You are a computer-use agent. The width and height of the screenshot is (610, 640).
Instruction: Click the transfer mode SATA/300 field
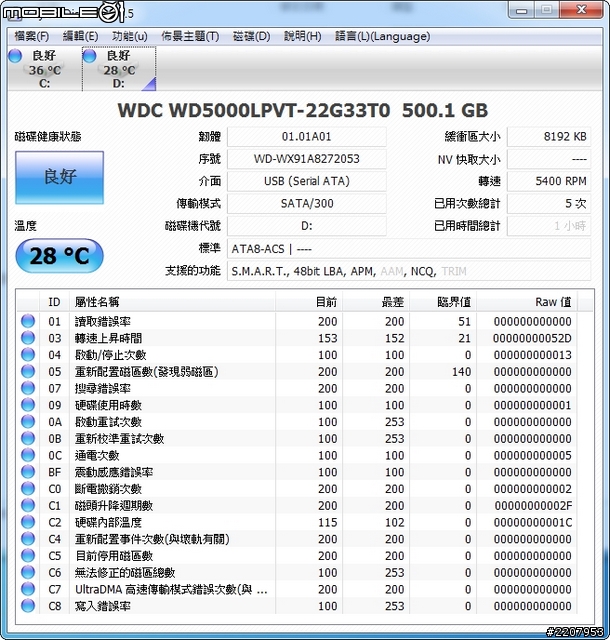pyautogui.click(x=307, y=203)
